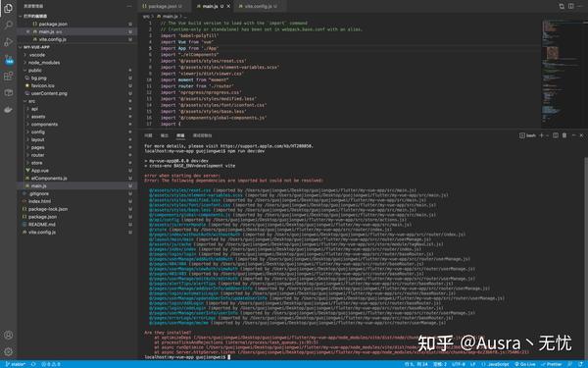Create a new terminal with plus icon
The height and width of the screenshot is (368, 588).
click(x=541, y=135)
